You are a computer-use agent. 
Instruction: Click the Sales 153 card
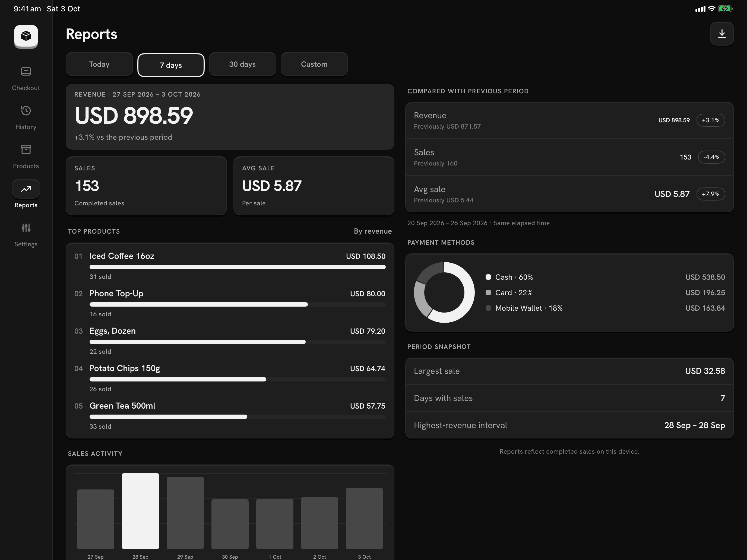pos(146,186)
